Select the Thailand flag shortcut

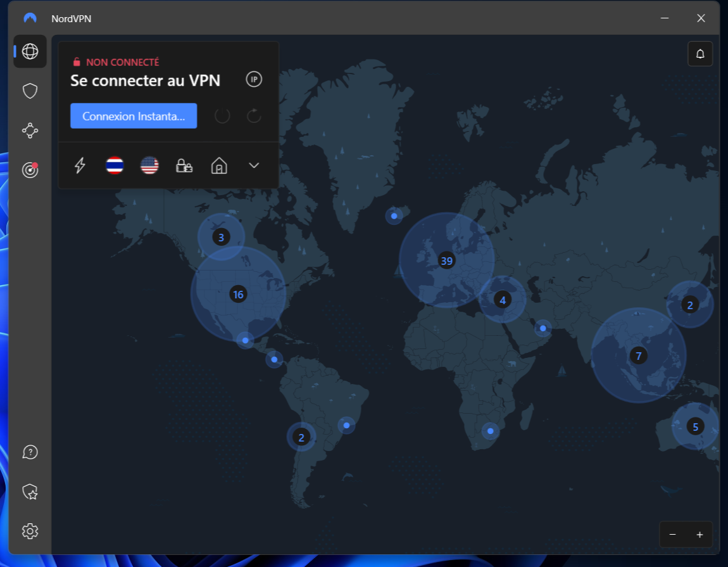click(x=115, y=165)
